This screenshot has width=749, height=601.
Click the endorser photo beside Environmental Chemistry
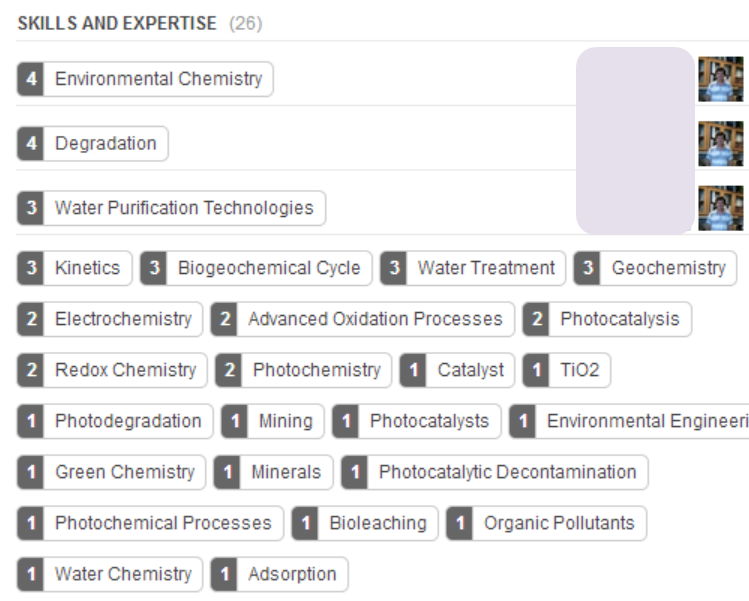(720, 79)
